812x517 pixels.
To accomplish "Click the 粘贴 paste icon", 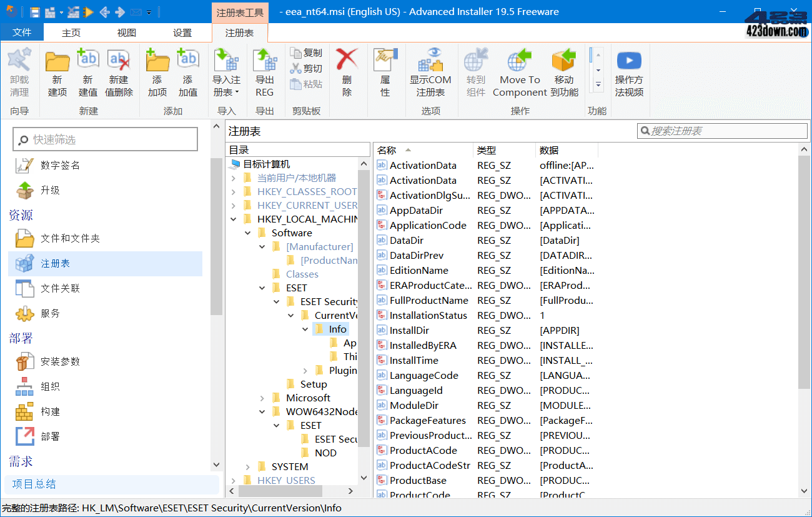I will click(x=311, y=84).
